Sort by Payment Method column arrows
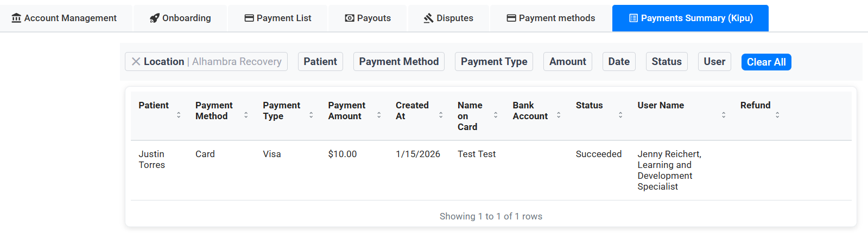The width and height of the screenshot is (868, 233). pos(246,115)
